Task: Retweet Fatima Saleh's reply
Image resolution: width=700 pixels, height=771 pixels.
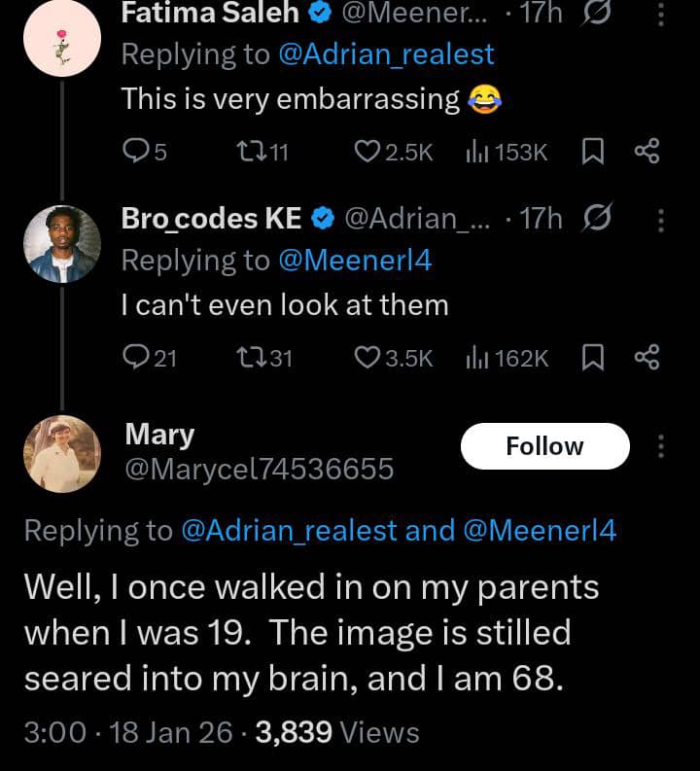Action: (x=252, y=151)
